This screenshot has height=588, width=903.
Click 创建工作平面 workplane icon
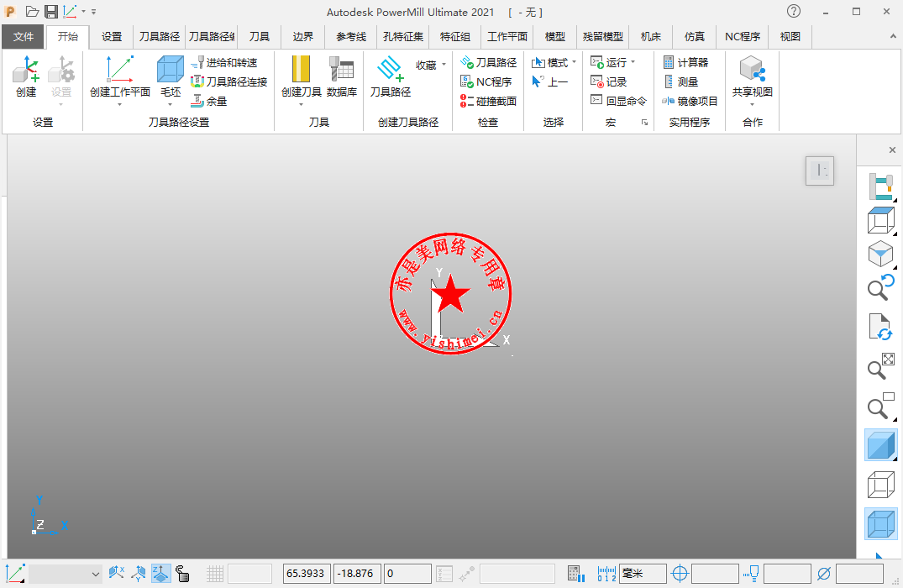pos(120,71)
